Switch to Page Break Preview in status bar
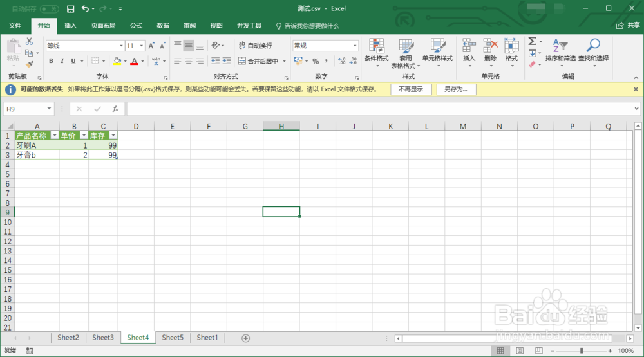Screen dimensions: 644x357 pos(538,351)
